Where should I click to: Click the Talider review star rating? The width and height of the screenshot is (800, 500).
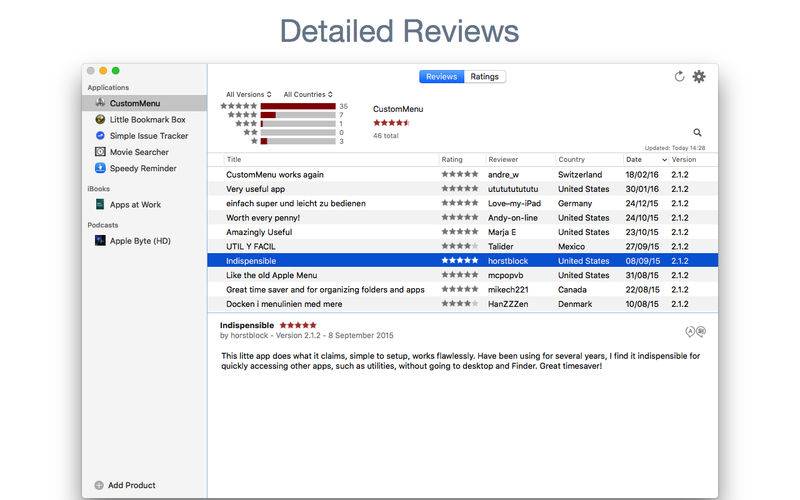[x=460, y=246]
